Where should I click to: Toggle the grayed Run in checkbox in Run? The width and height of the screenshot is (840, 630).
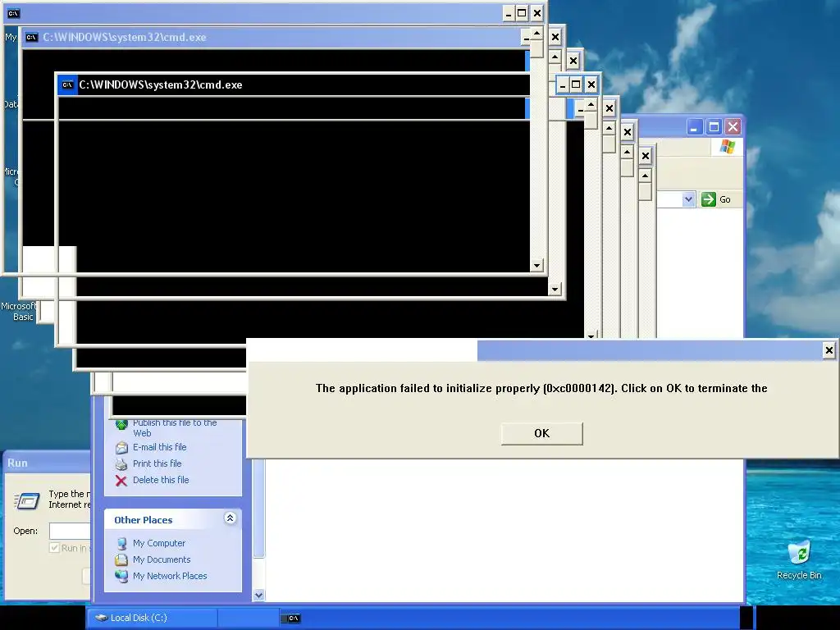click(54, 548)
